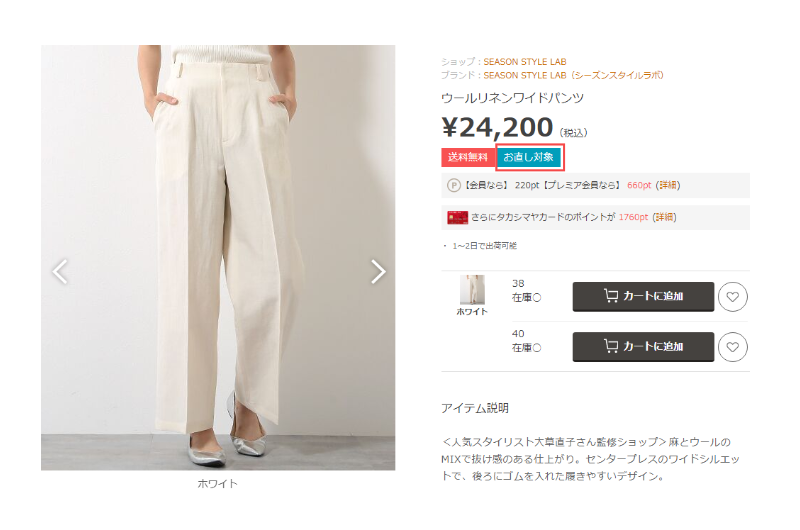Open member points 詳細 link
Viewport: 800px width, 530px height.
668,185
